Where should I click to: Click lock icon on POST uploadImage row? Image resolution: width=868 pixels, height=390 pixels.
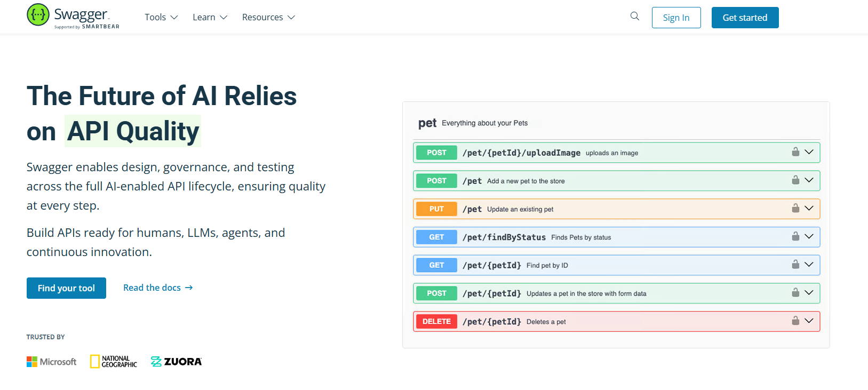[795, 152]
